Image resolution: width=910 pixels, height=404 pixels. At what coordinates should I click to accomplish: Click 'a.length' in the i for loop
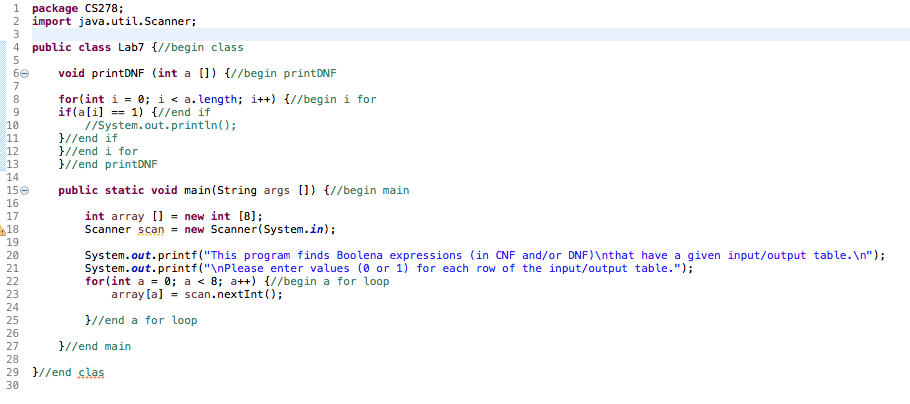click(211, 99)
